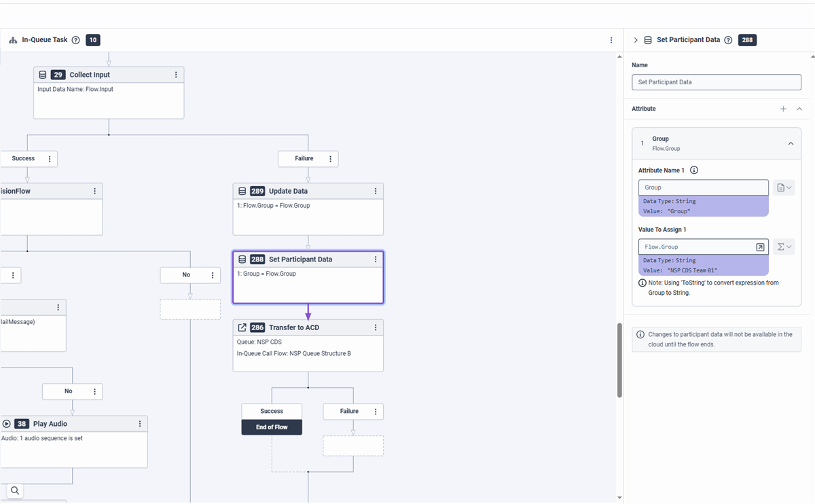Open the large expression editor for Flow.Group
Screen dimensions: 815x504
point(760,247)
